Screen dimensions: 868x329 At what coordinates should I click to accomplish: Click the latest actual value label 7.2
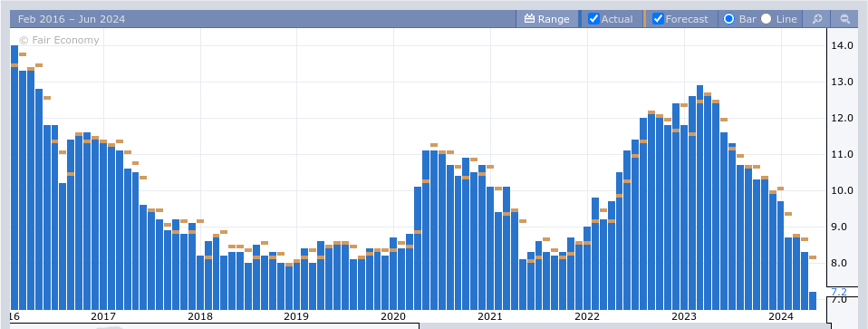point(839,292)
